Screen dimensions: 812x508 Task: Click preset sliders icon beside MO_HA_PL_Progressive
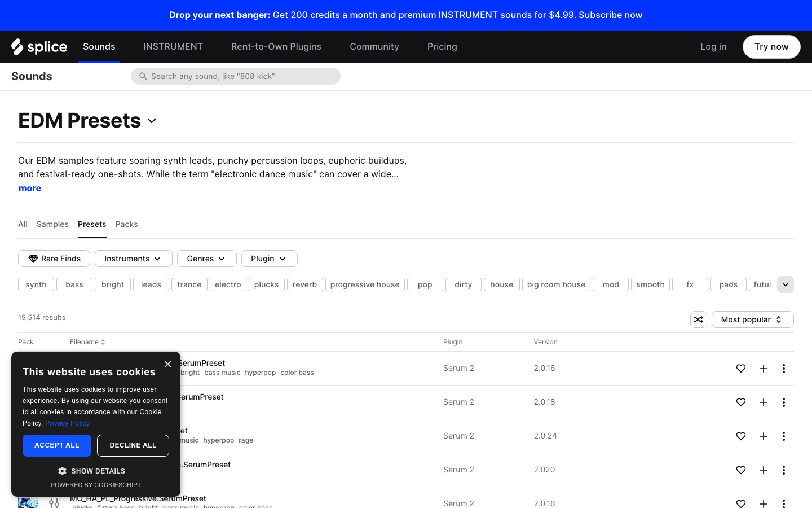(54, 503)
